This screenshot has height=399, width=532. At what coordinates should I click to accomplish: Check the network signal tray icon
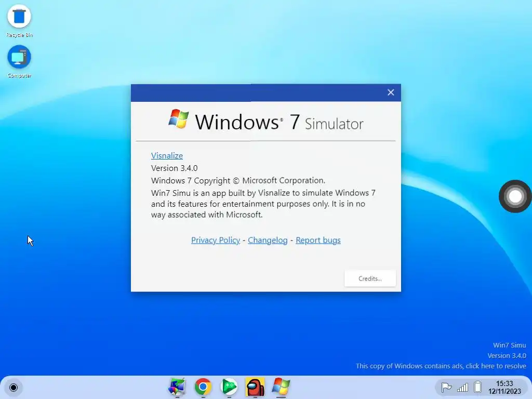tap(462, 387)
